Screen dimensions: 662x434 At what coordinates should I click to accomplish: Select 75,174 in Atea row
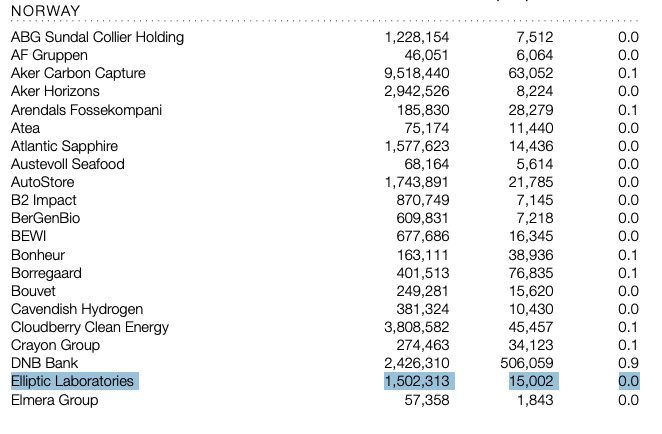pos(427,128)
